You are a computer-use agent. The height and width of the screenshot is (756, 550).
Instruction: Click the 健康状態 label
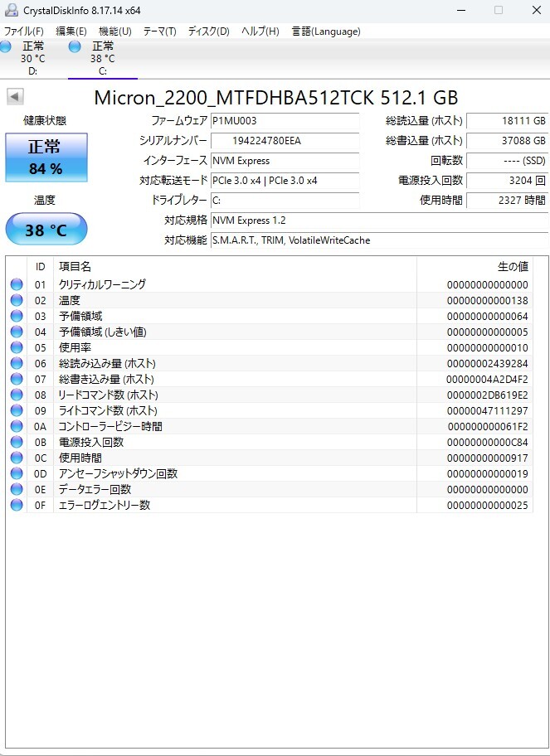[45, 120]
